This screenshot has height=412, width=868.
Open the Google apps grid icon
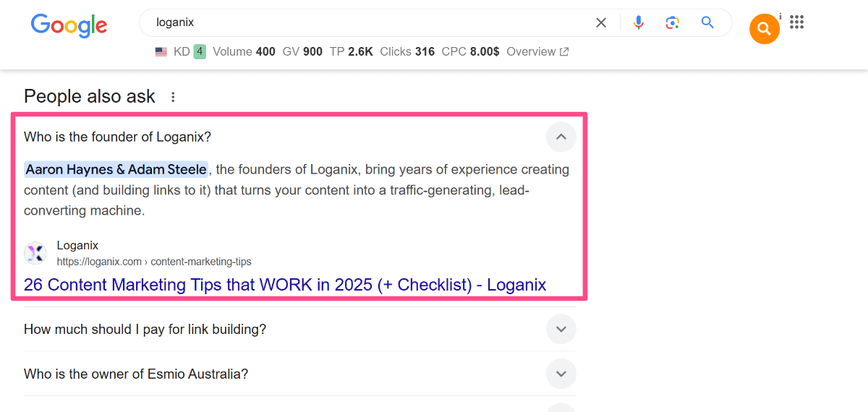click(x=796, y=22)
